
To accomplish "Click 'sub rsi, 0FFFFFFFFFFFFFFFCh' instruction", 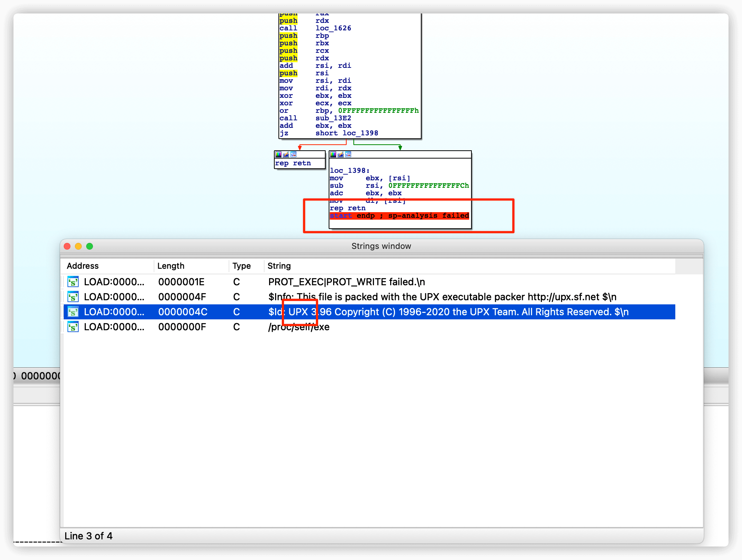I will (399, 186).
